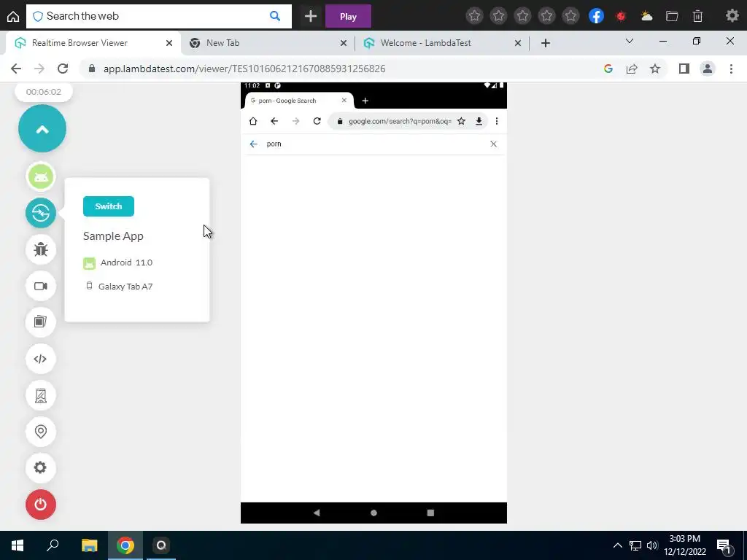Click the purple Play button
The image size is (747, 560).
point(348,16)
